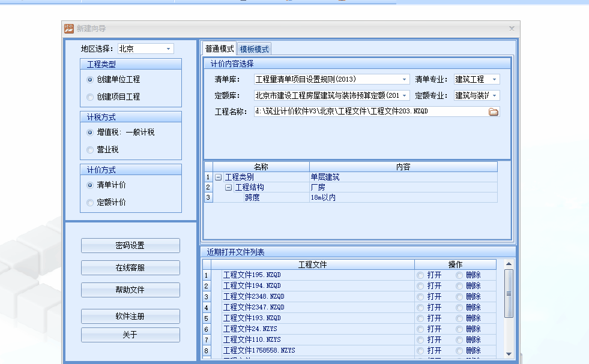Close the 新建向导 dialog

pyautogui.click(x=512, y=28)
